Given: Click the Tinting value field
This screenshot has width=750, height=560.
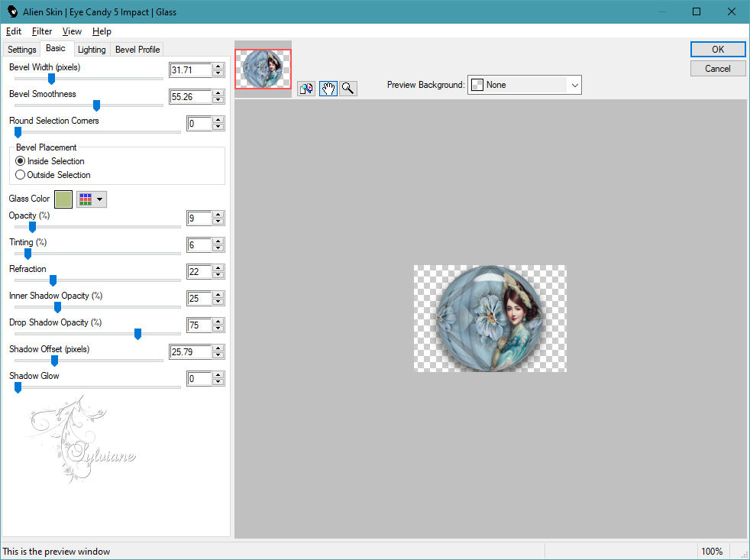Looking at the screenshot, I should tap(199, 245).
